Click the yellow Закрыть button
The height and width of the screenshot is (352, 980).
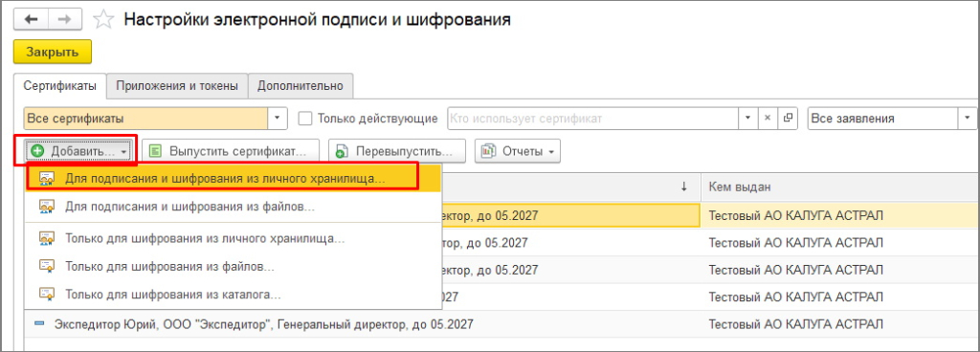tap(53, 52)
